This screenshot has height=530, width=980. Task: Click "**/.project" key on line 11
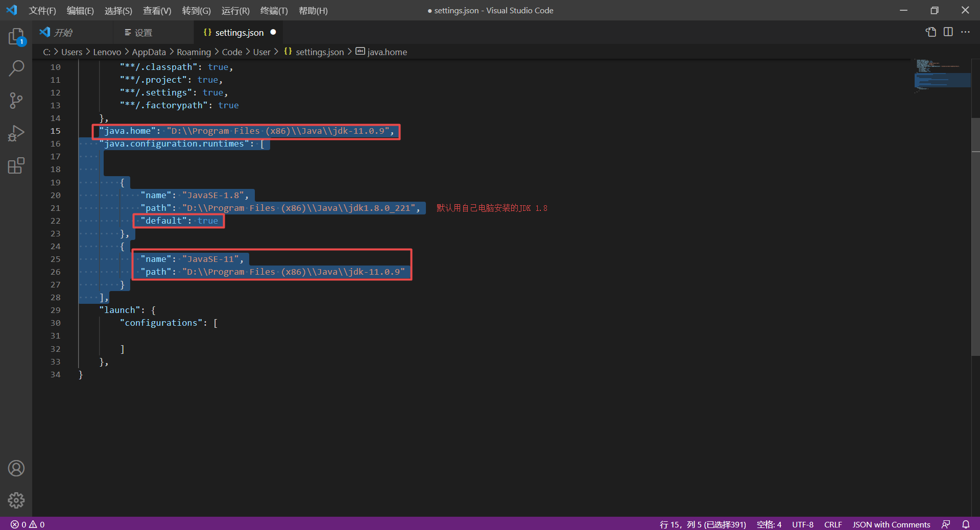pos(153,80)
